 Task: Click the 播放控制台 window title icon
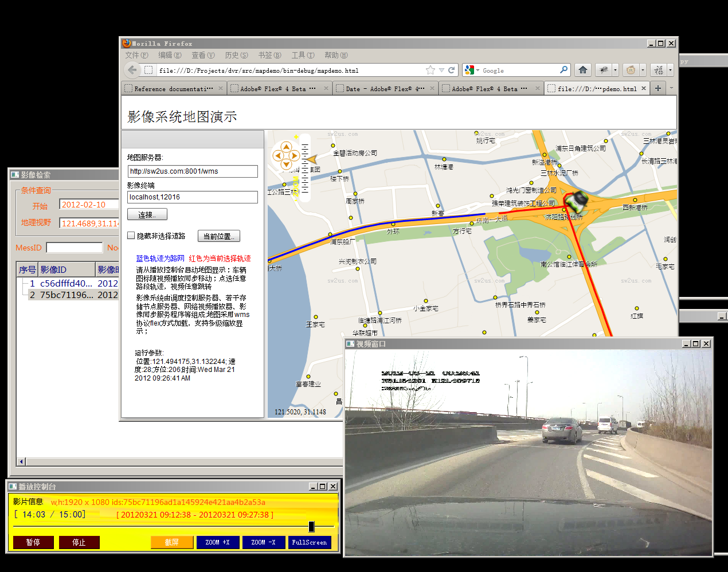click(13, 487)
